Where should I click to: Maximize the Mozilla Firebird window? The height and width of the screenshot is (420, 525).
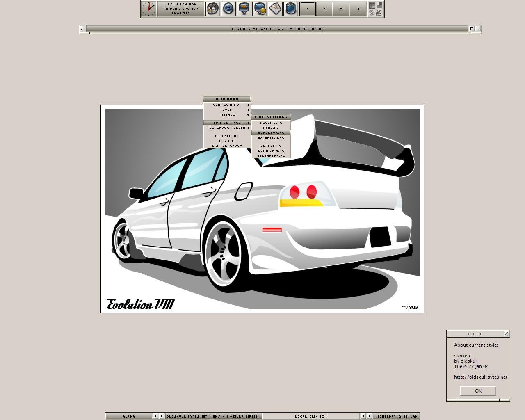[472, 29]
